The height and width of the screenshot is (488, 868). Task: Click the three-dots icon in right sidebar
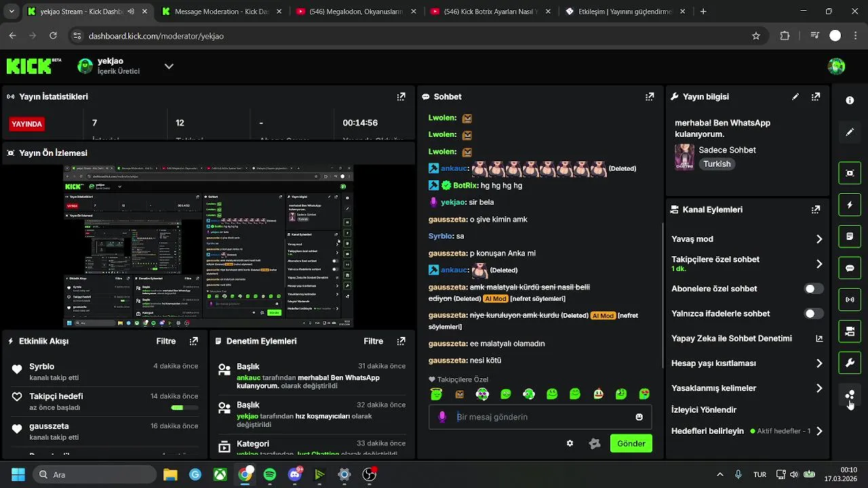[850, 395]
